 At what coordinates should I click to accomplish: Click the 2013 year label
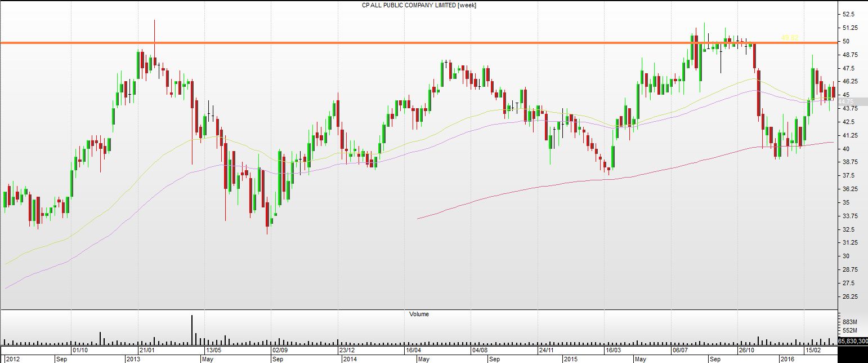tap(133, 359)
